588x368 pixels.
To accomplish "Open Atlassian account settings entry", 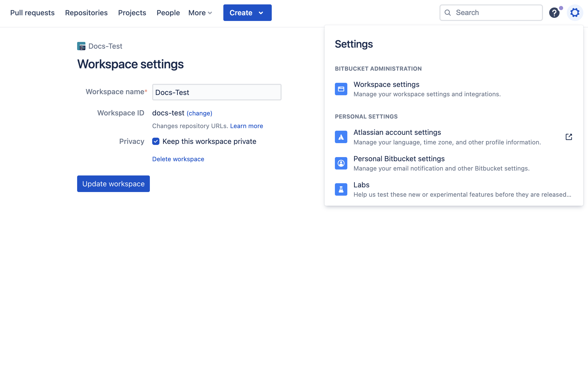I will [x=454, y=137].
